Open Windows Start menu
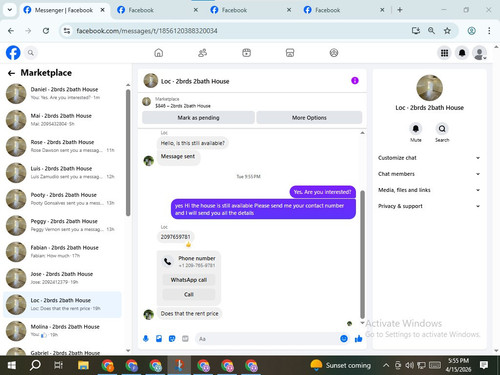The height and width of the screenshot is (375, 500). tap(12, 365)
